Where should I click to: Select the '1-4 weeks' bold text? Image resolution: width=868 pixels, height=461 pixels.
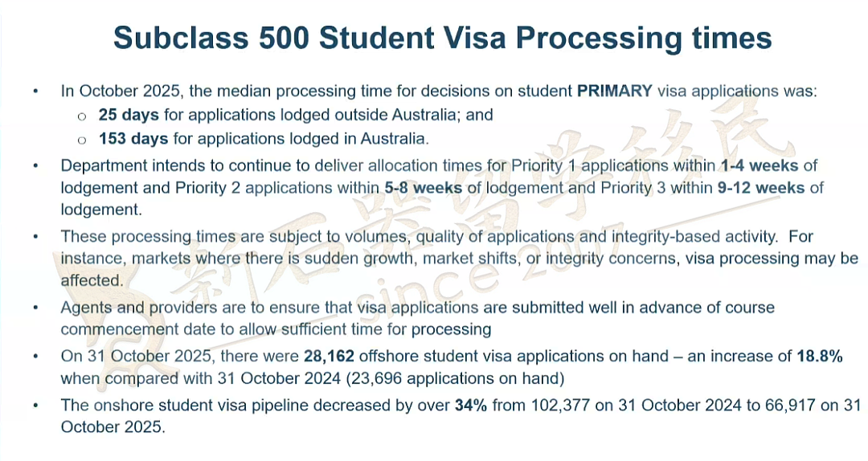(x=759, y=165)
